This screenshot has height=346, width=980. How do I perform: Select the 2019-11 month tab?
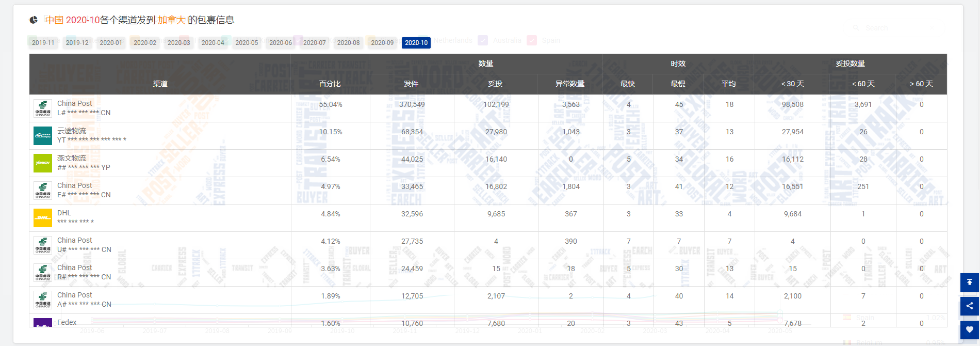43,43
